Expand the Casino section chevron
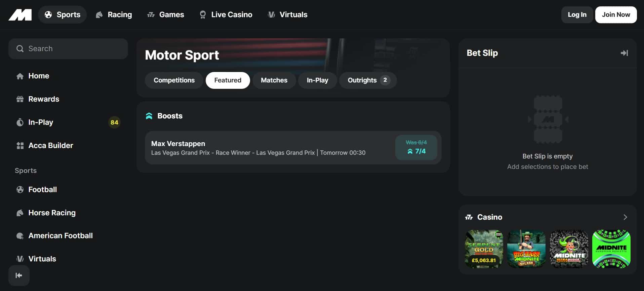644x291 pixels. (625, 217)
